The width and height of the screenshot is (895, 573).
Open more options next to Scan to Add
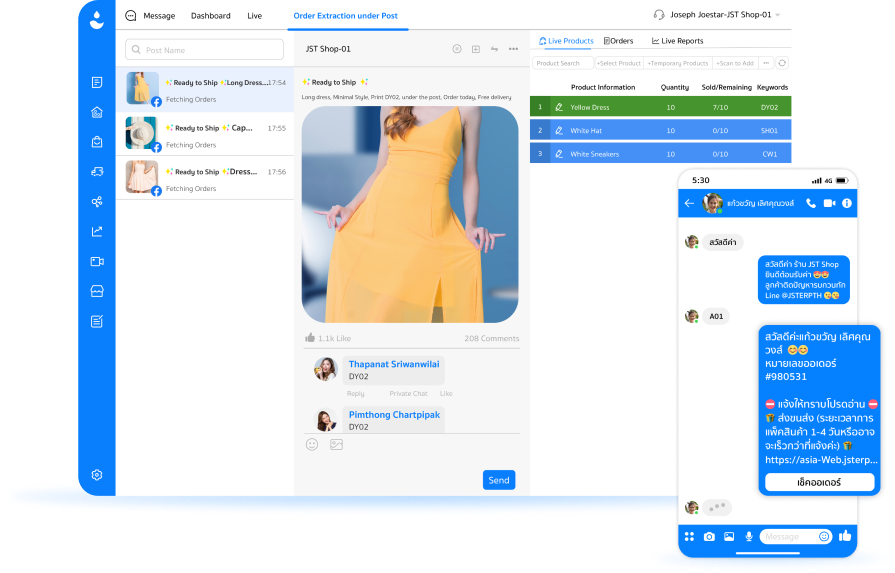(766, 63)
